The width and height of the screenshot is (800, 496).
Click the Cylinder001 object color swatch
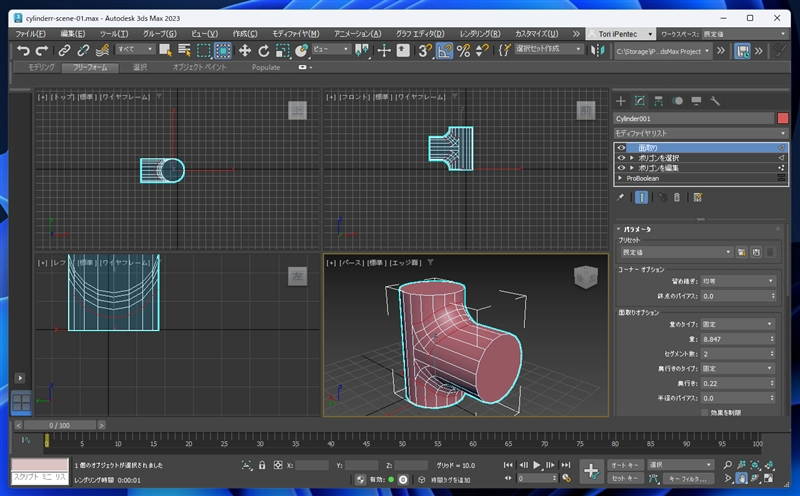point(783,118)
